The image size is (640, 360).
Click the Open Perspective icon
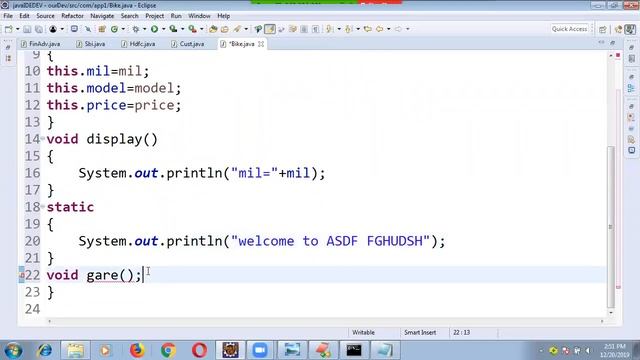602,29
